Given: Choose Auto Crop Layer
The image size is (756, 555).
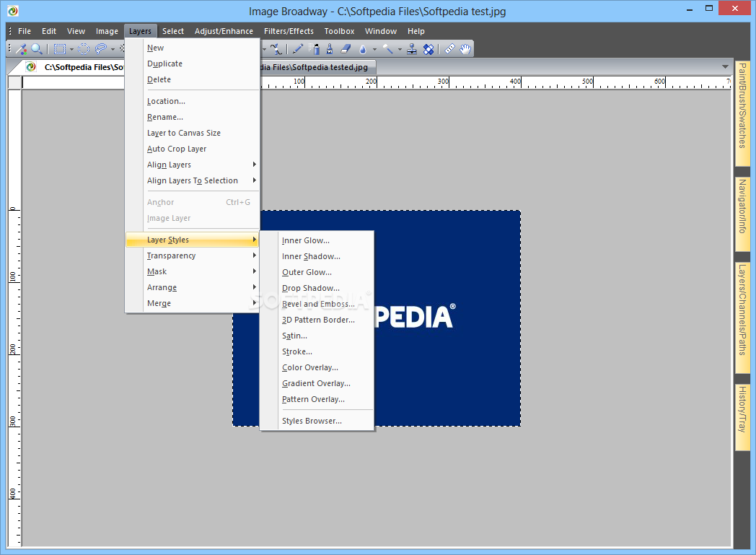Looking at the screenshot, I should pos(193,149).
